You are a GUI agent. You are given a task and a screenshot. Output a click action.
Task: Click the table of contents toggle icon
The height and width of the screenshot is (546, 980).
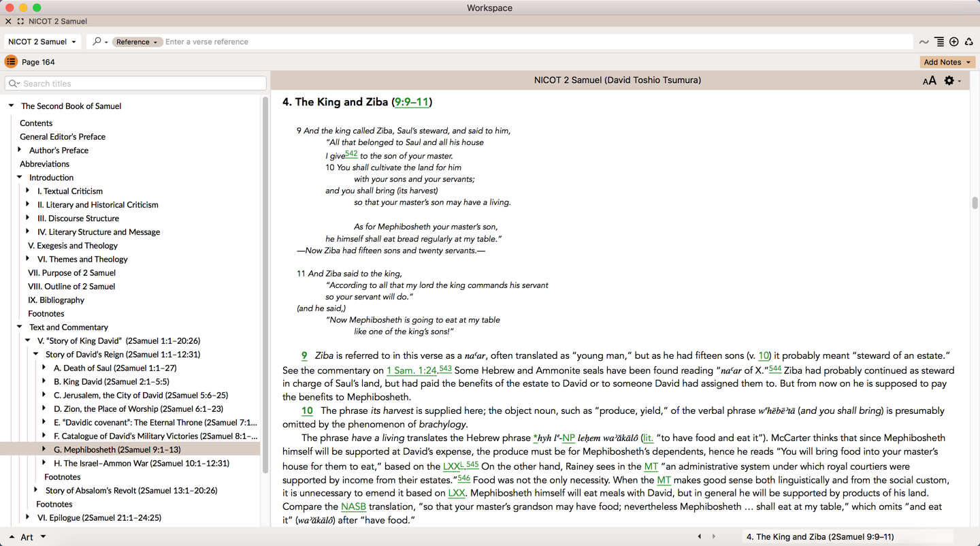pos(11,62)
